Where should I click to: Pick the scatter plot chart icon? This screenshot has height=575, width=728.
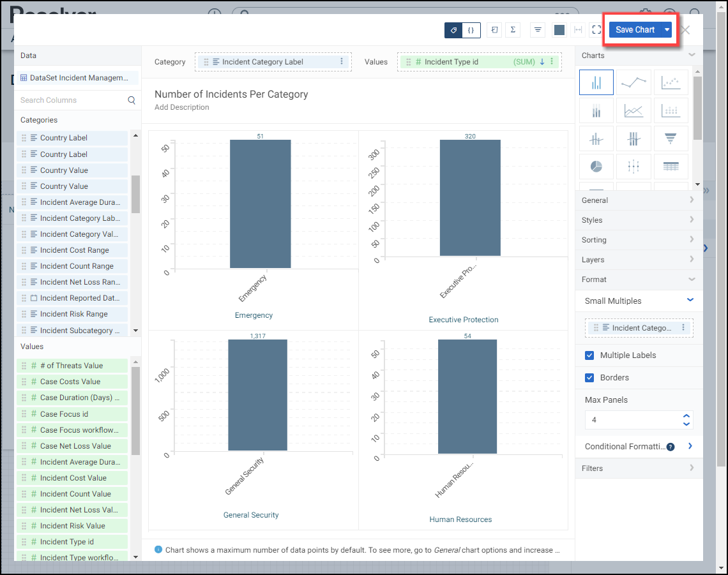pos(671,82)
